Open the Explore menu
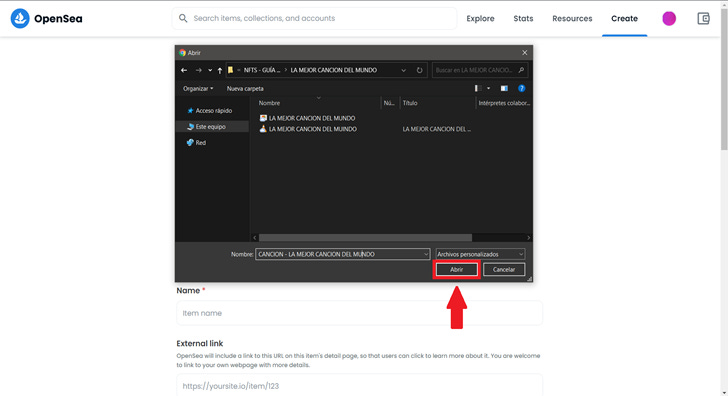 coord(480,19)
